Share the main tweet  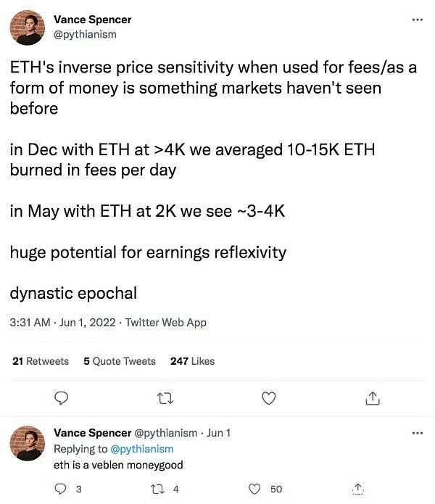click(x=372, y=397)
